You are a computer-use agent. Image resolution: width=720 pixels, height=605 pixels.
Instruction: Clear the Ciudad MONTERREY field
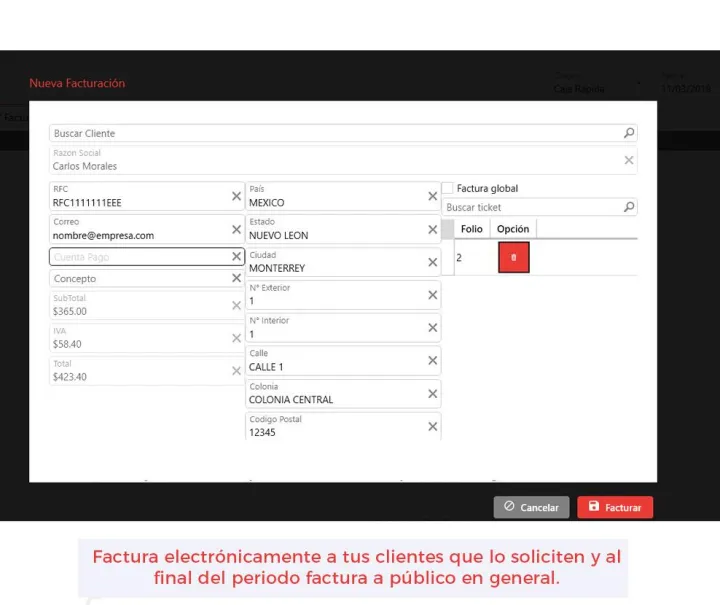(433, 263)
